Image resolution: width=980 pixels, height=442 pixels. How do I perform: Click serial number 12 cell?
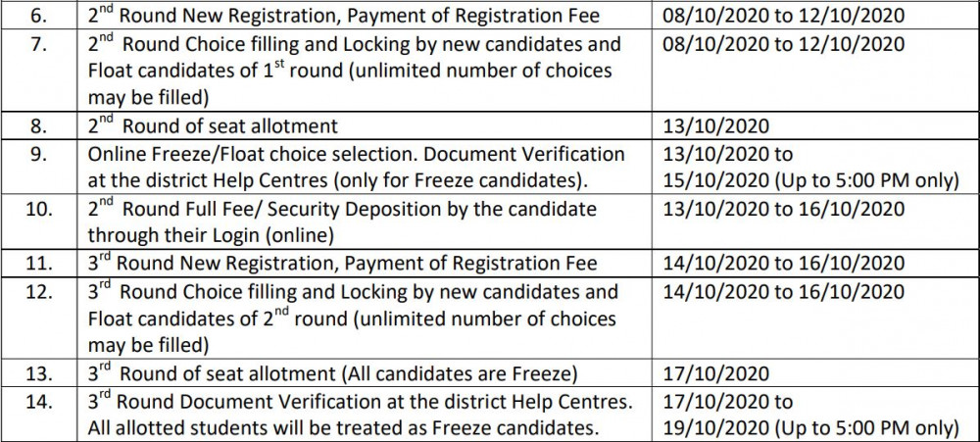click(x=38, y=292)
